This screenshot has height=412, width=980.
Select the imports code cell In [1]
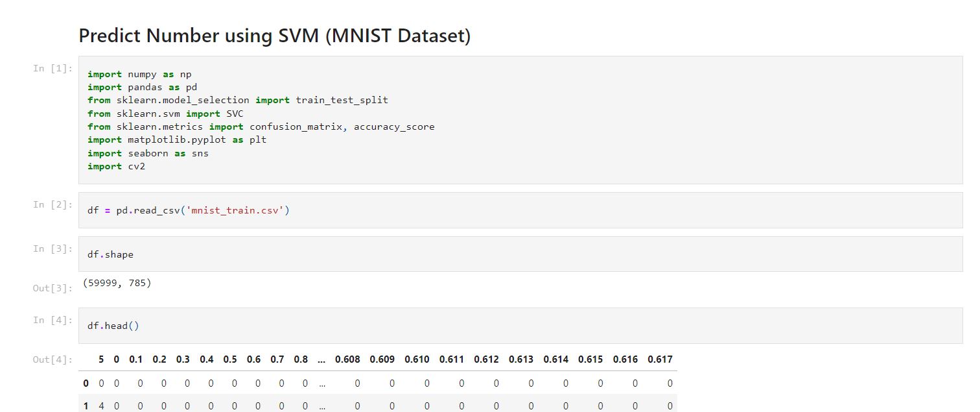pos(520,120)
